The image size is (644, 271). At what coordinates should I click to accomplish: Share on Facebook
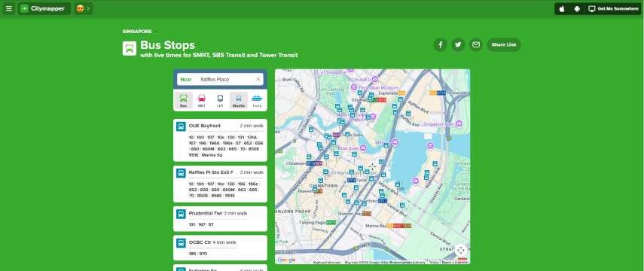(441, 44)
